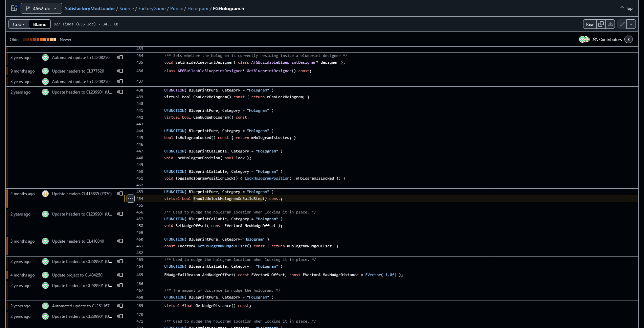Open the Raw file view
644x328 pixels.
pyautogui.click(x=590, y=24)
